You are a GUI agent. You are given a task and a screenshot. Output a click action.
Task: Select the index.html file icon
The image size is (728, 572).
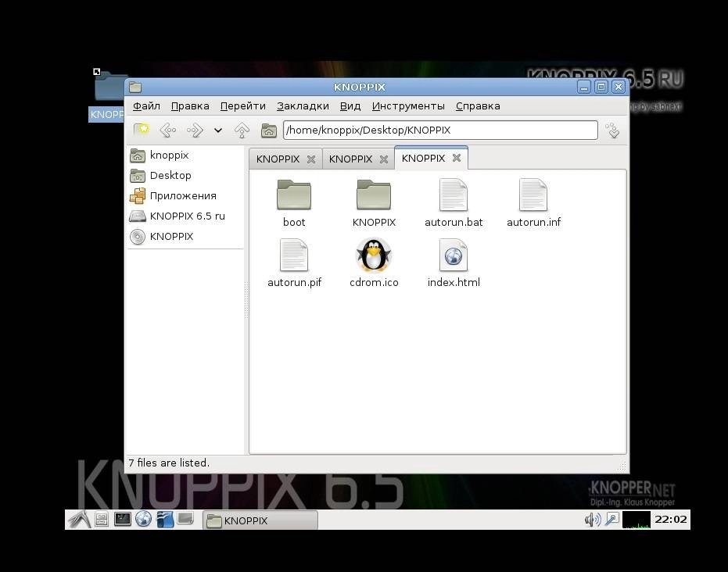tap(454, 255)
